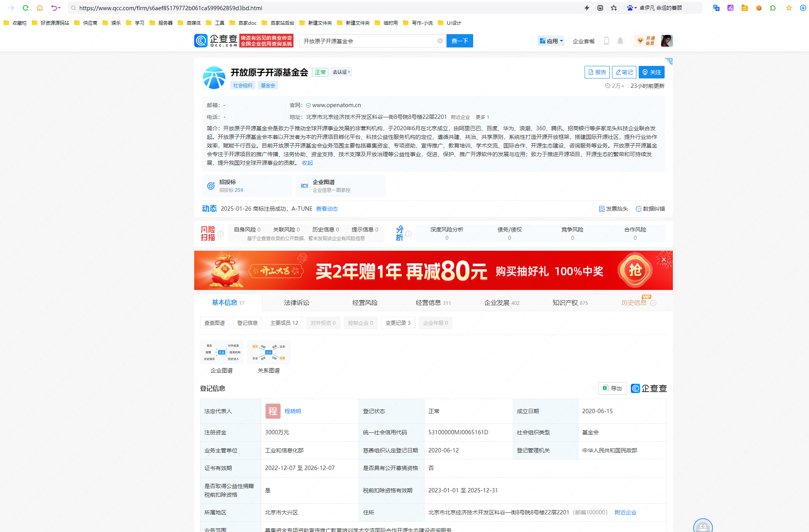Click the 抢 button on the banner
The height and width of the screenshot is (532, 809).
635,270
